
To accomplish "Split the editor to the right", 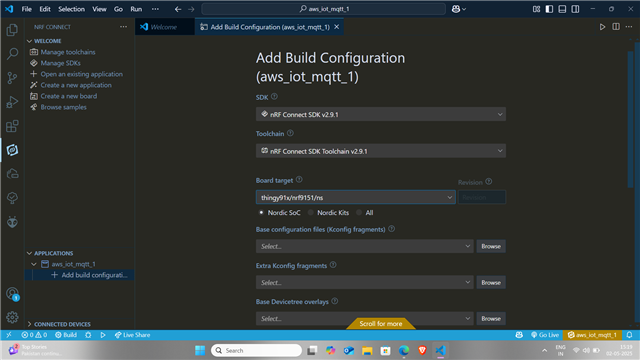I will 616,27.
